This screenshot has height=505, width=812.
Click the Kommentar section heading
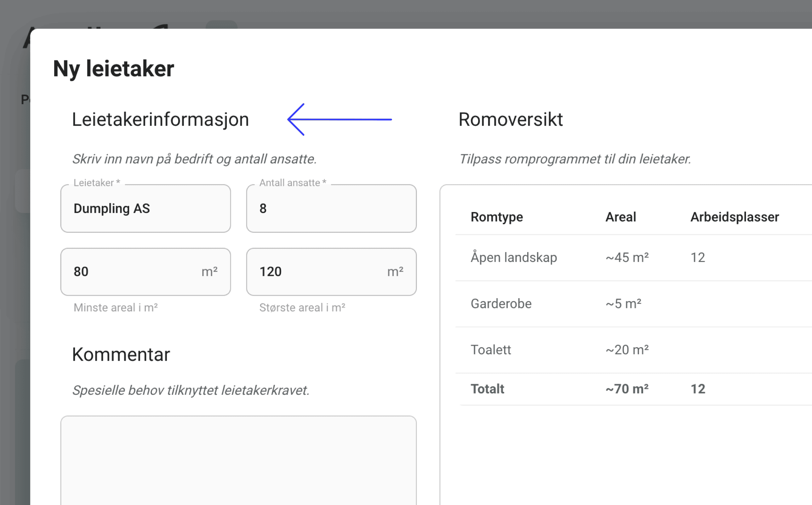121,355
